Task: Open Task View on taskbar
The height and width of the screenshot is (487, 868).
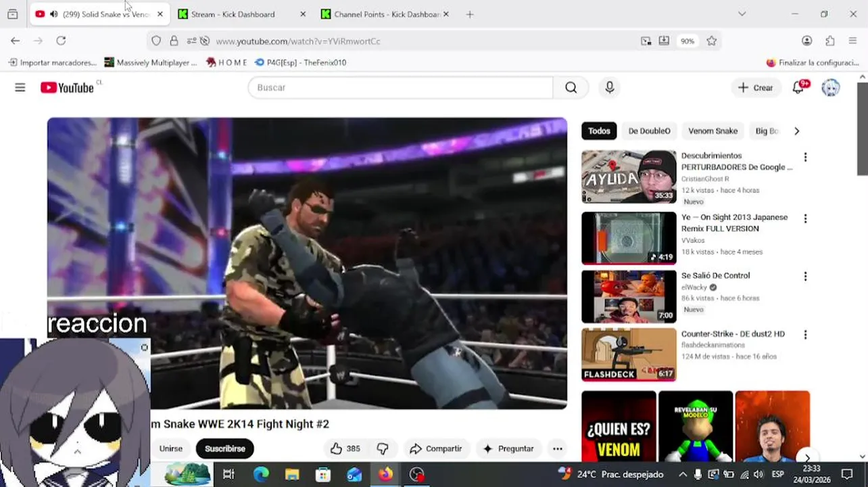Action: (x=228, y=474)
